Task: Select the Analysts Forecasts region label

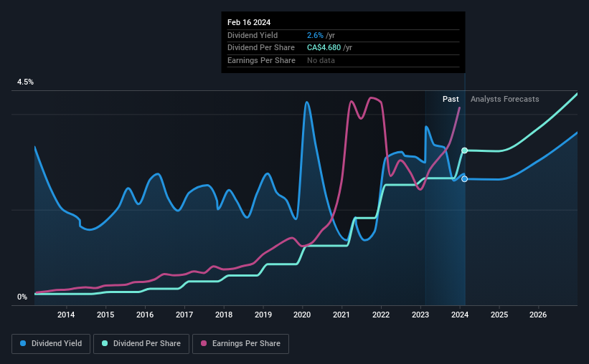Action: tap(505, 99)
